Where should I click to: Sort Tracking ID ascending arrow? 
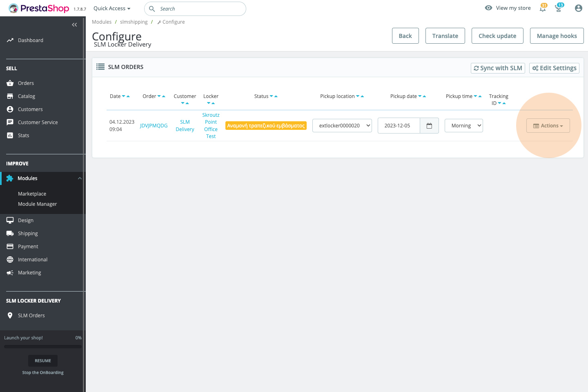click(x=504, y=103)
